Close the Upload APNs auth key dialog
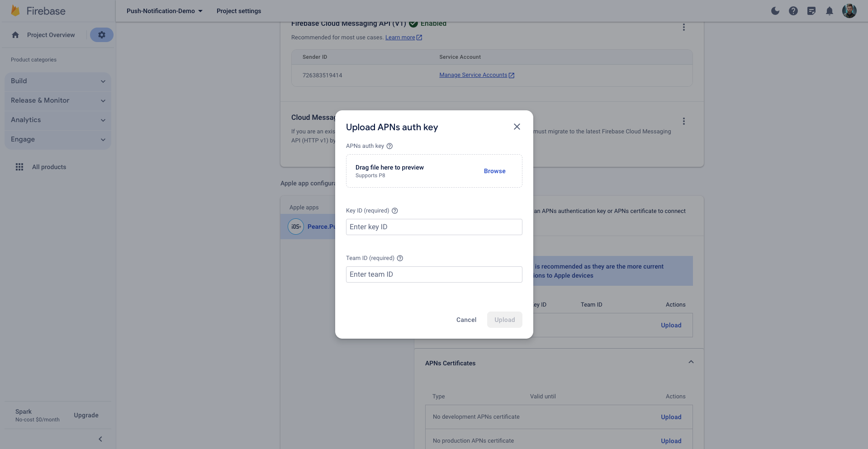Viewport: 868px width, 449px height. point(517,127)
